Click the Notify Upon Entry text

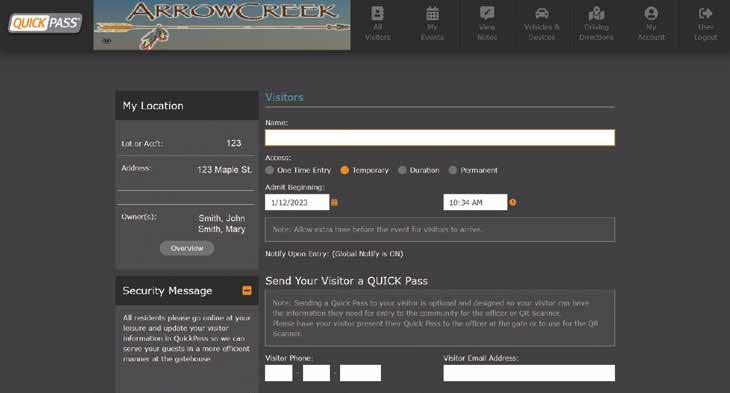tap(334, 254)
